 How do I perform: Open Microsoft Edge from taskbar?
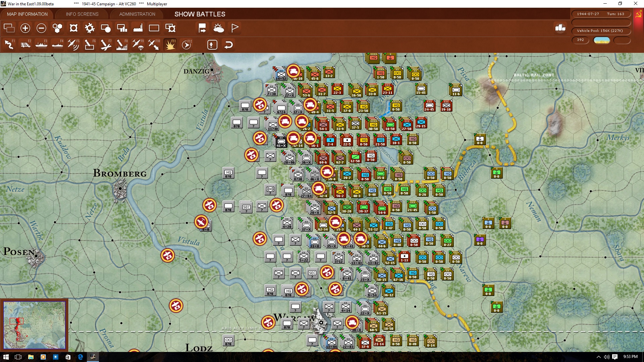click(x=80, y=357)
